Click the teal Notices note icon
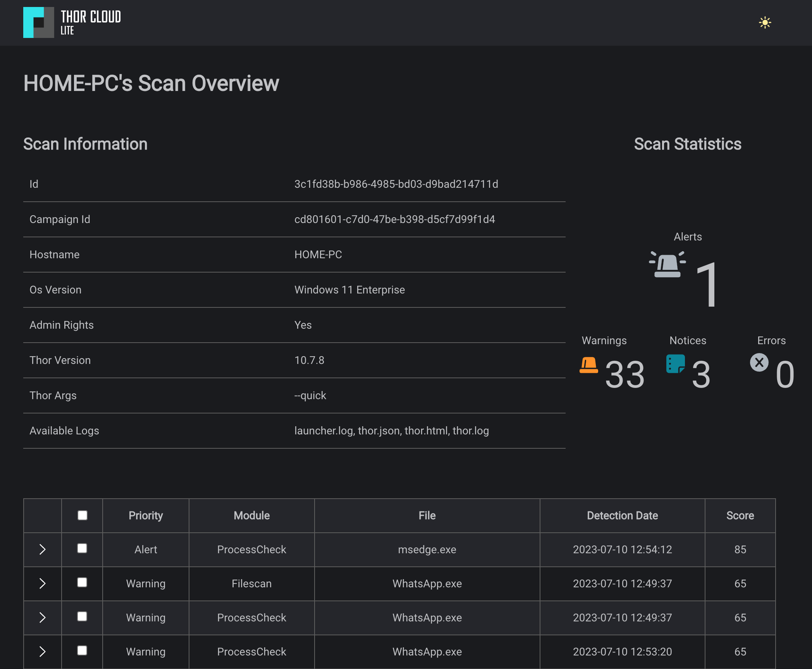Screen dimensions: 812x669 [675, 364]
